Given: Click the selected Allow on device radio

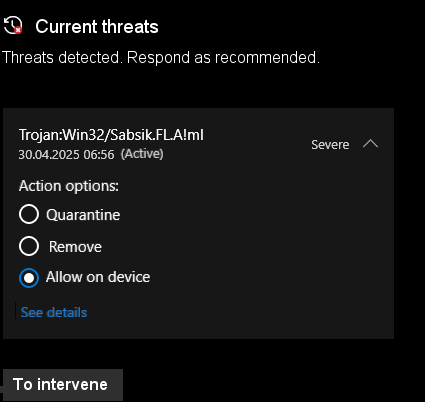Looking at the screenshot, I should click(29, 278).
